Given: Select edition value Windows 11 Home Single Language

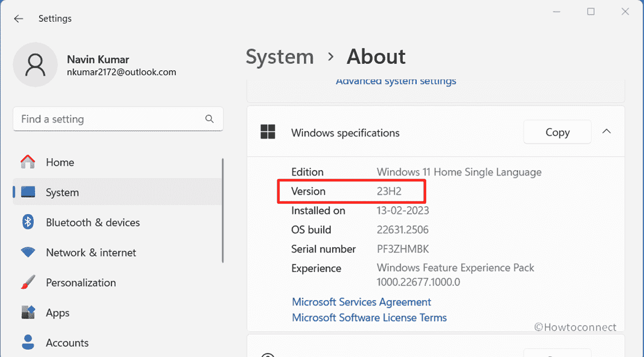Looking at the screenshot, I should [459, 172].
